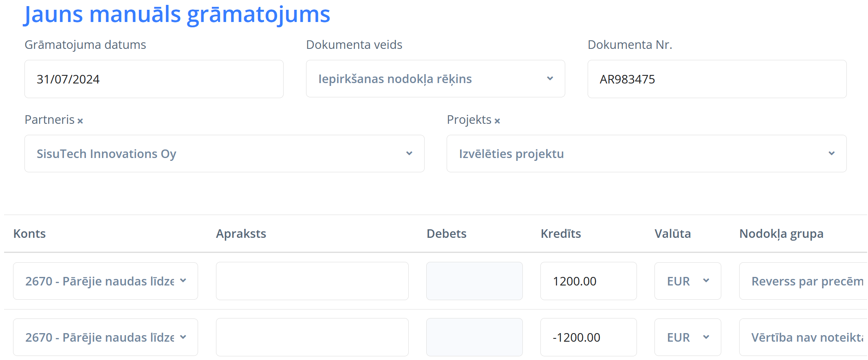Click Kredīts field showing 1200.00

pos(588,281)
